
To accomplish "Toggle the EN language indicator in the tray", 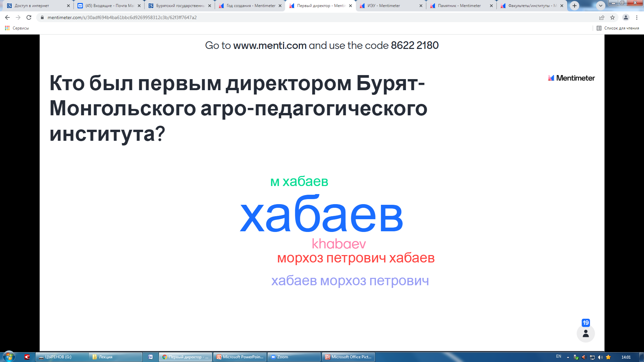I will coord(558,357).
